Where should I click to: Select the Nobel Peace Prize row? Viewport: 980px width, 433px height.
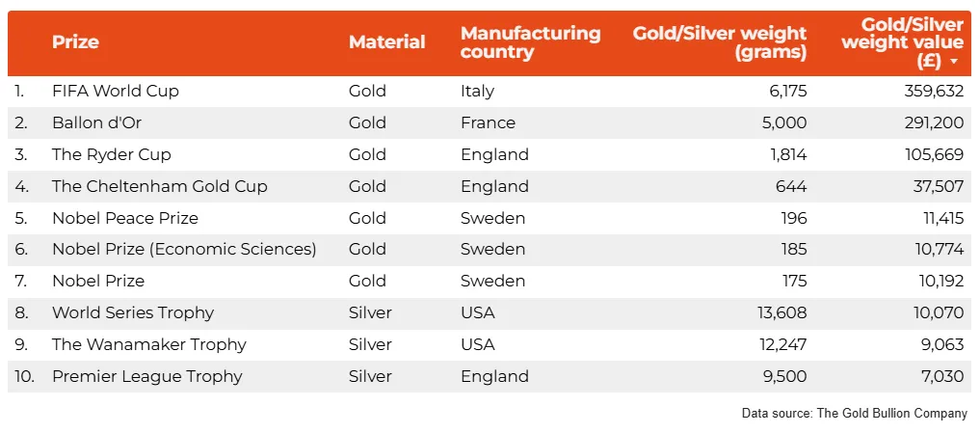point(124,218)
